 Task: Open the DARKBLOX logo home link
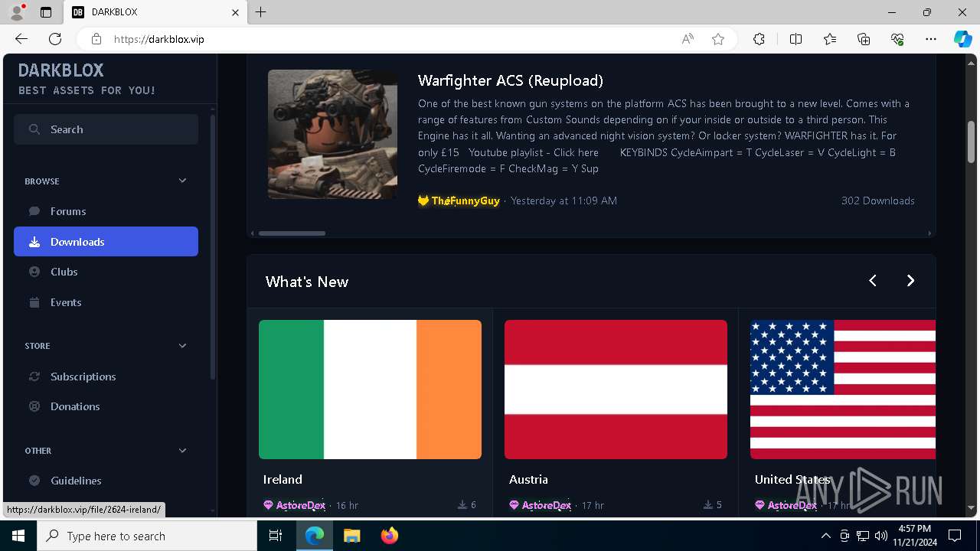pos(87,79)
